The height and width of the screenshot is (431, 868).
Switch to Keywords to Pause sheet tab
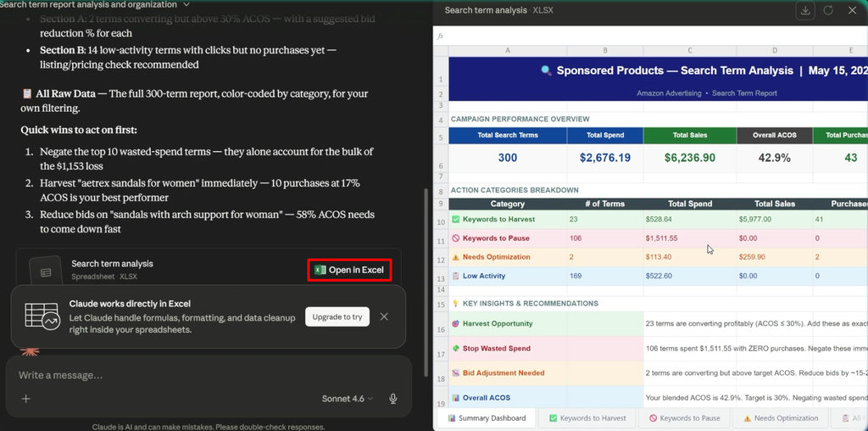click(x=684, y=418)
